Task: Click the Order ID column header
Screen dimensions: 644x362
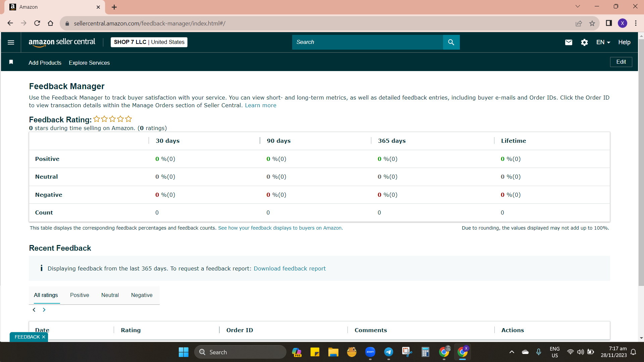Action: coord(239,330)
